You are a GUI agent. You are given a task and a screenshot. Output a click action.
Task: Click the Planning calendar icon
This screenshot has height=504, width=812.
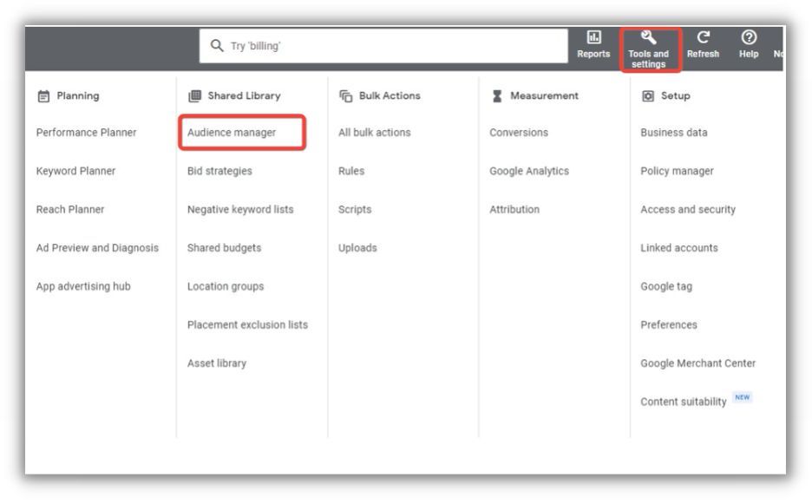[43, 96]
